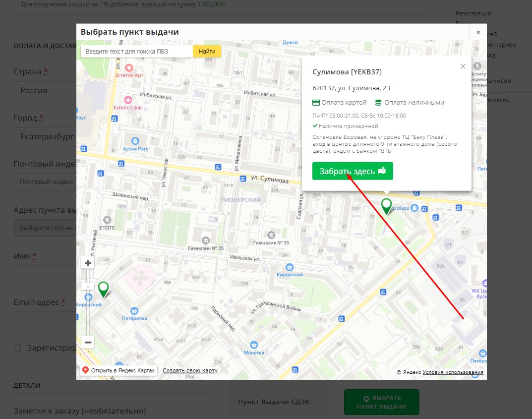Zoom out the map with minus button
The width and height of the screenshot is (532, 419).
point(88,342)
